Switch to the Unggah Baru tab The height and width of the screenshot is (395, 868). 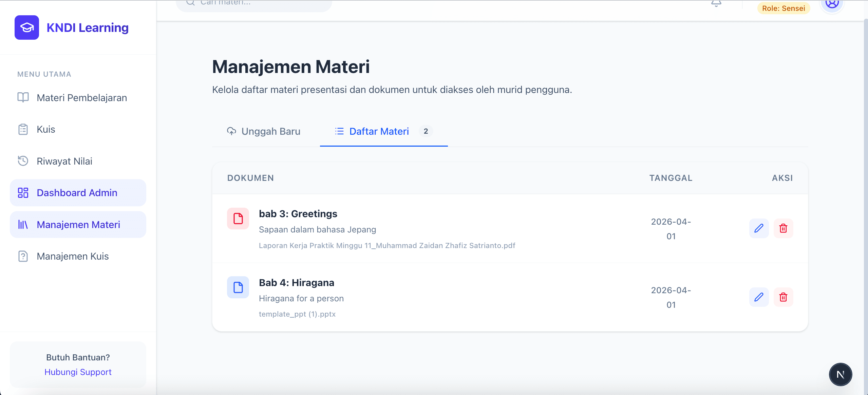264,131
